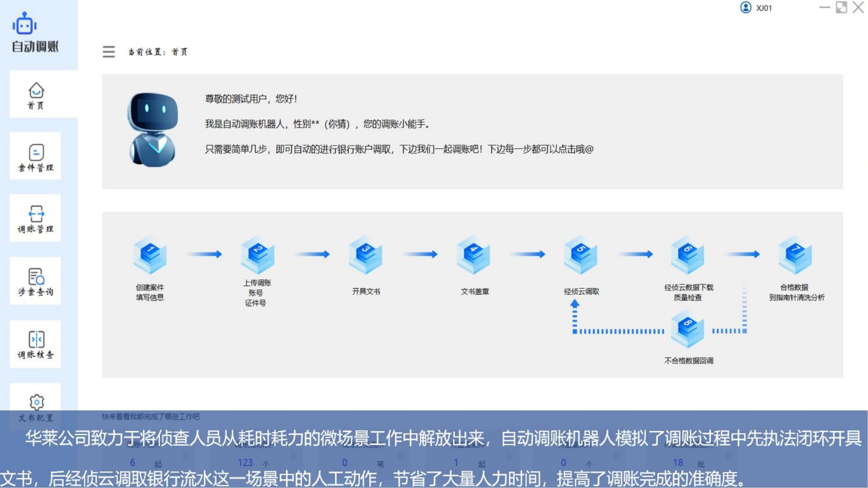Click the 经侦云数据下载 质量检查 label
The image size is (868, 488).
[689, 292]
